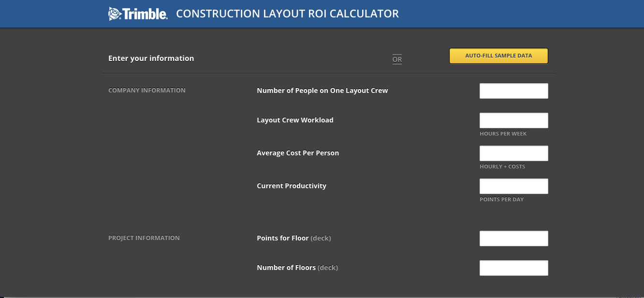The image size is (644, 298).
Task: Focus the Number of People on One Layout Crew field
Action: [x=513, y=91]
